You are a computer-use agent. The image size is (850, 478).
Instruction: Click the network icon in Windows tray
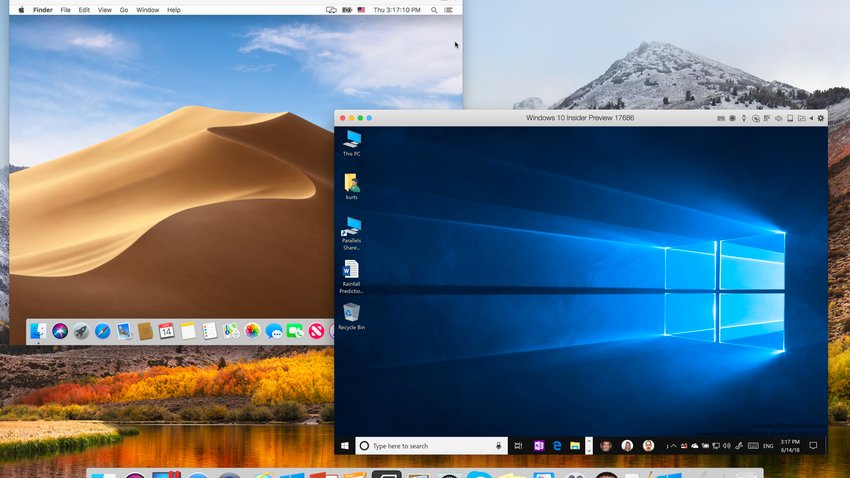point(716,446)
